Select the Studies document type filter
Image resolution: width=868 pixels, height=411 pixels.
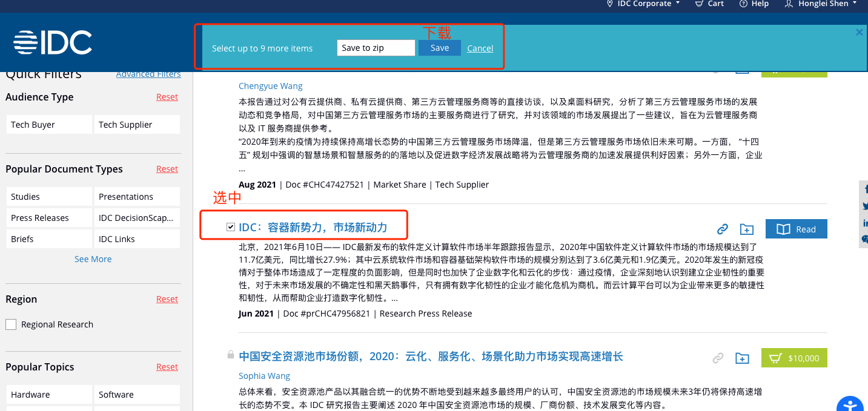click(x=48, y=196)
